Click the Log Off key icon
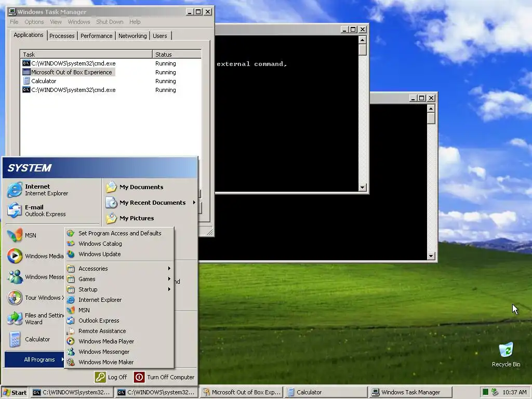This screenshot has height=399, width=532. point(100,377)
